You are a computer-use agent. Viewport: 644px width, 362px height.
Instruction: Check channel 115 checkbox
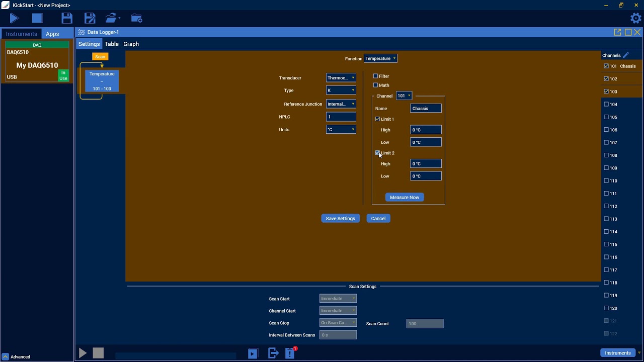pos(606,244)
